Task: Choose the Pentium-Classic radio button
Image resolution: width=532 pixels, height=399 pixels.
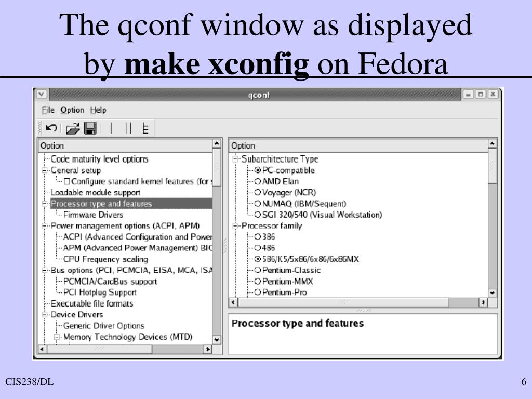Action: (258, 270)
